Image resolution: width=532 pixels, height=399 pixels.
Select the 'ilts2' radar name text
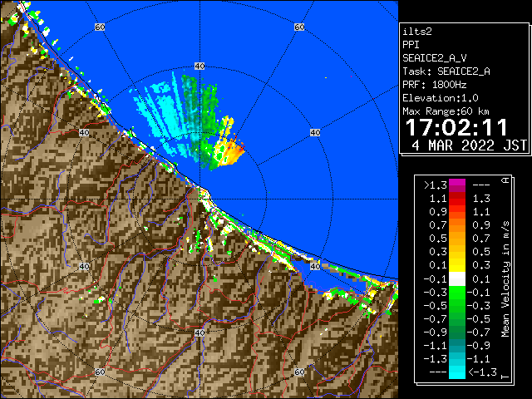[x=417, y=32]
